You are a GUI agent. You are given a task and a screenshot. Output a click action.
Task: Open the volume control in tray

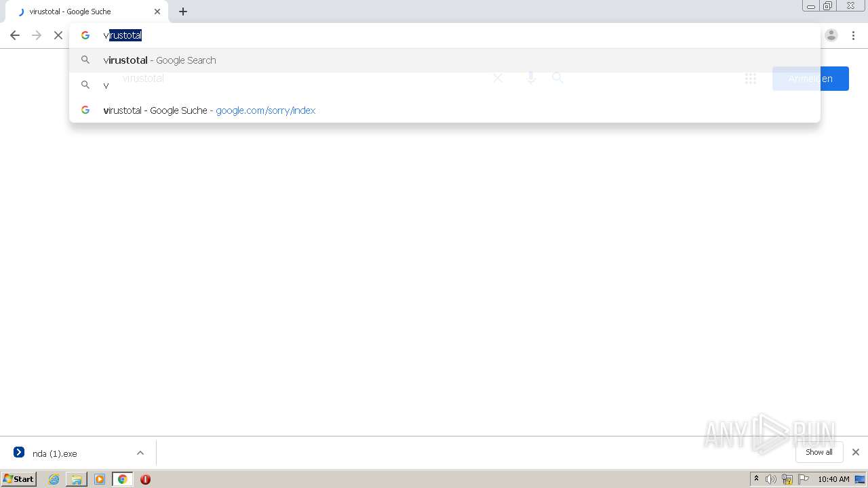tap(771, 479)
